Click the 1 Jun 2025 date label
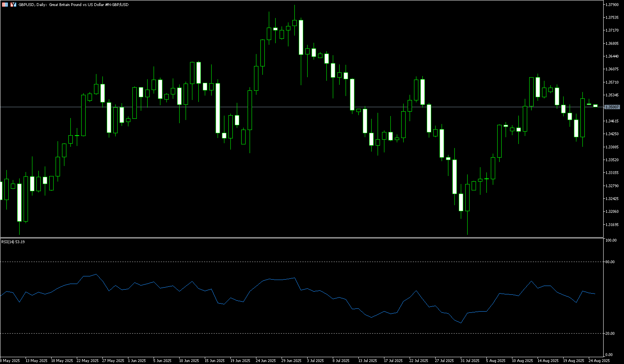Viewport: 624px width, 364px height. point(137,361)
